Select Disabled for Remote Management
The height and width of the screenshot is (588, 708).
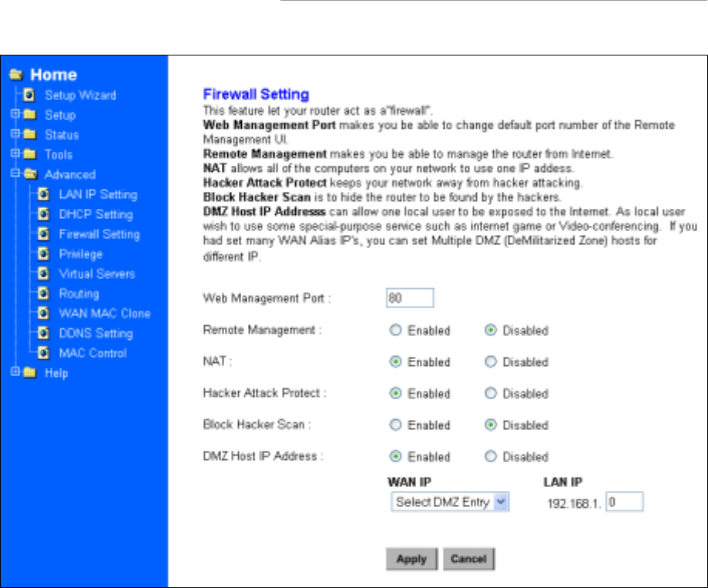[491, 330]
